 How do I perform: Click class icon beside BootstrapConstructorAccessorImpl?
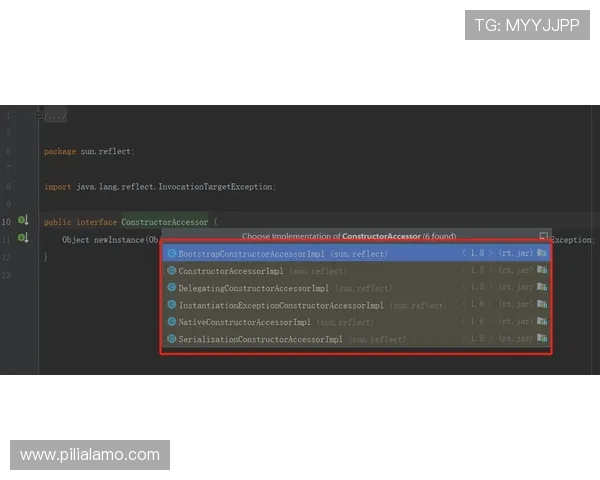point(172,253)
